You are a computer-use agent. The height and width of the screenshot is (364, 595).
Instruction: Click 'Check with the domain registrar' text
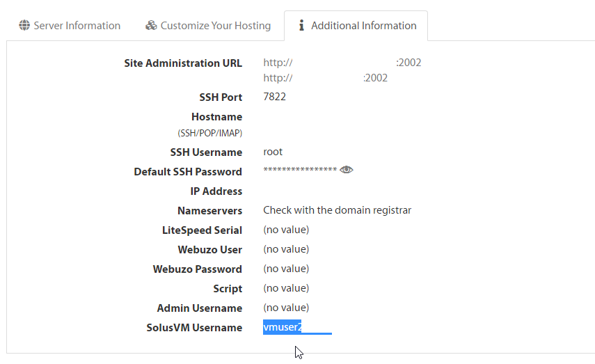pyautogui.click(x=338, y=210)
